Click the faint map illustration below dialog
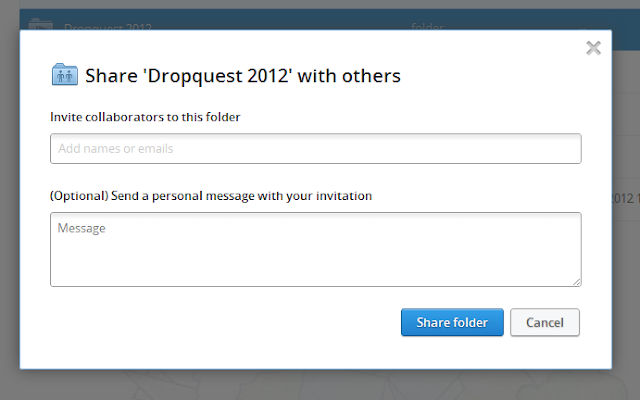This screenshot has width=640, height=400. pyautogui.click(x=327, y=384)
